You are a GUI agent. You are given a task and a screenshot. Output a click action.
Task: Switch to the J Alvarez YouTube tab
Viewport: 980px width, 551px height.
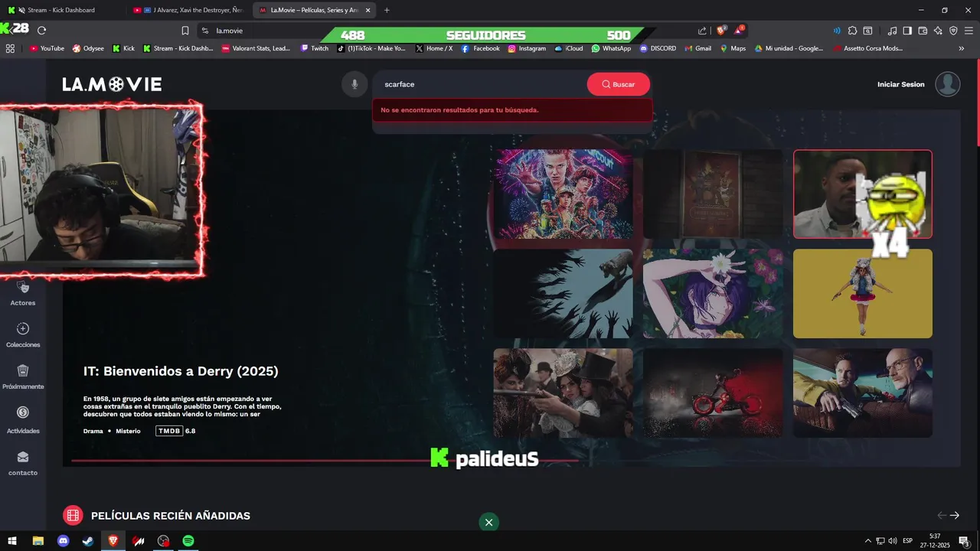pos(188,10)
